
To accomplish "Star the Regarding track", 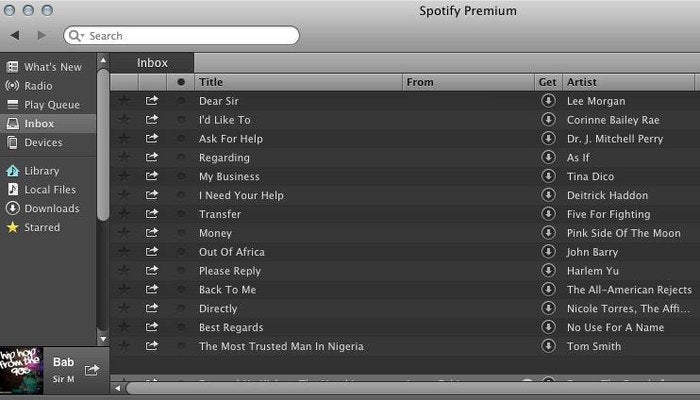I will [124, 157].
